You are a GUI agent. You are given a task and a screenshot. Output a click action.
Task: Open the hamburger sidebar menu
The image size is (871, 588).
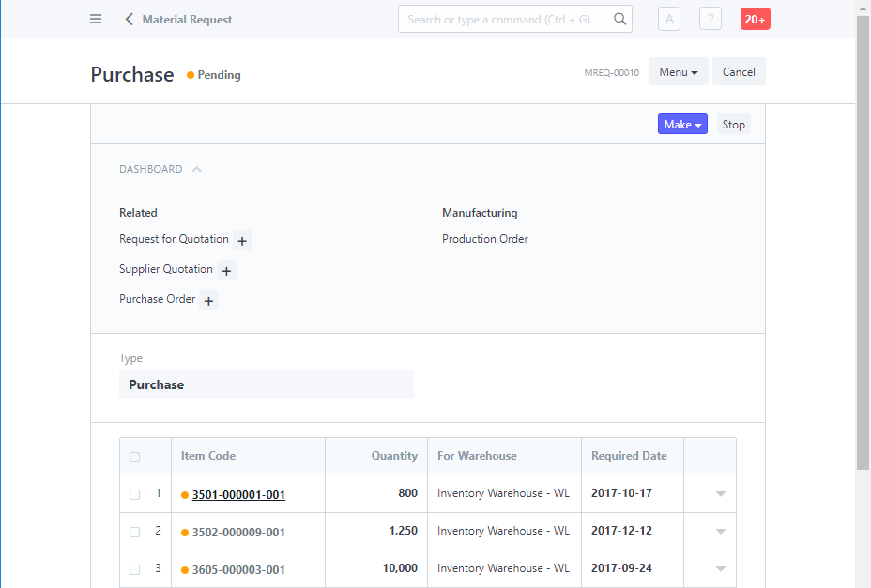96,19
